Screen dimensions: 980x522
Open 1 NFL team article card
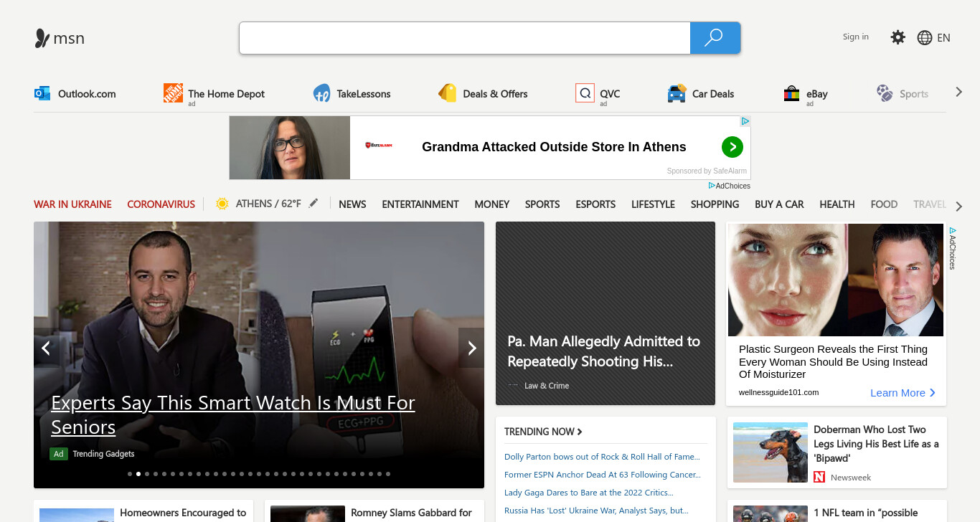[837, 511]
